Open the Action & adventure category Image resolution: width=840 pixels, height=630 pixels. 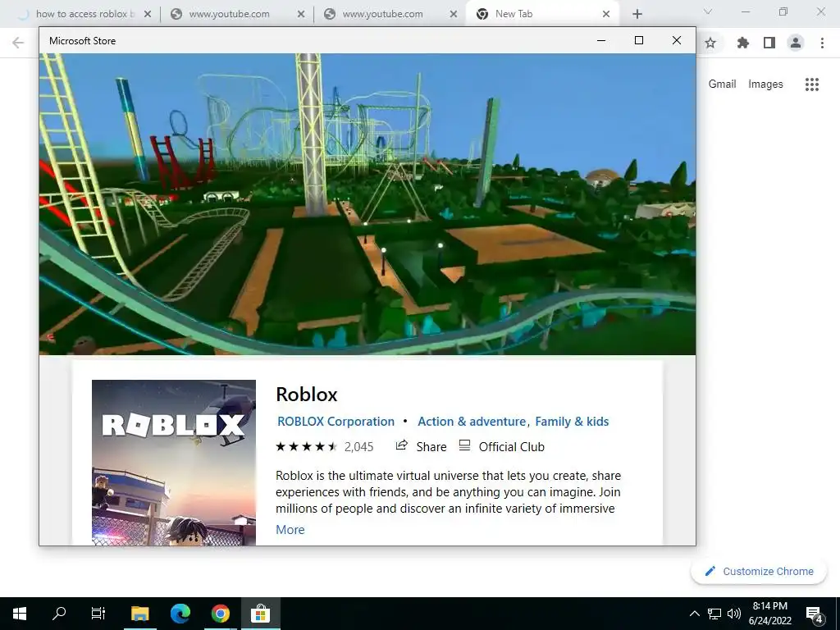[472, 422]
